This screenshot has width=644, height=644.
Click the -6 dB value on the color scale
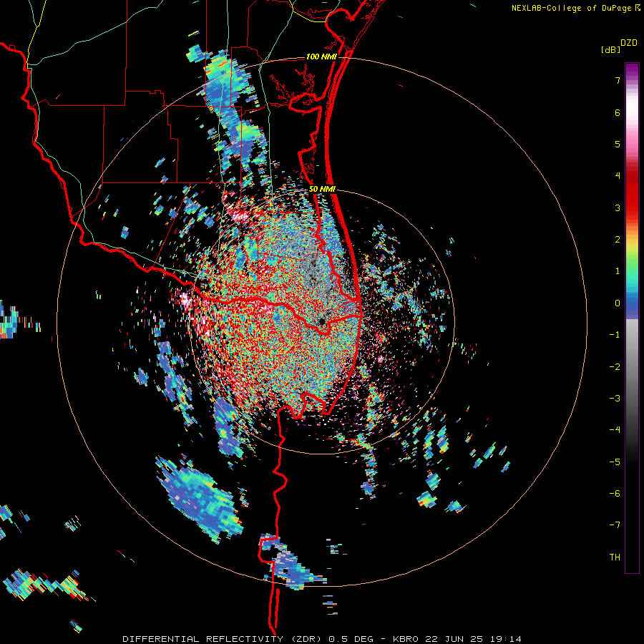pyautogui.click(x=615, y=493)
